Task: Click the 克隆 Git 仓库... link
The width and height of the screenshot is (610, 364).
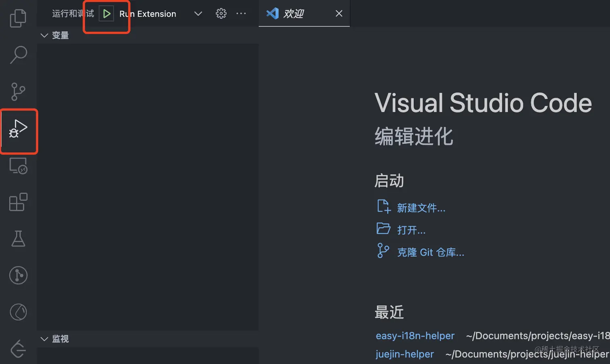Action: 430,252
